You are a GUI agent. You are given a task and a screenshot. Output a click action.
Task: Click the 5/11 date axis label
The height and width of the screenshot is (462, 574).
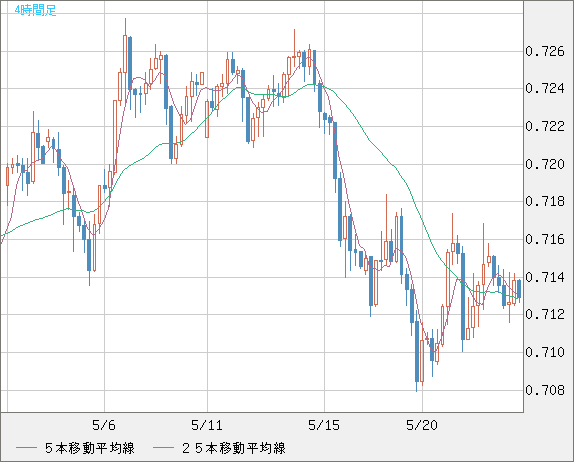[207, 425]
